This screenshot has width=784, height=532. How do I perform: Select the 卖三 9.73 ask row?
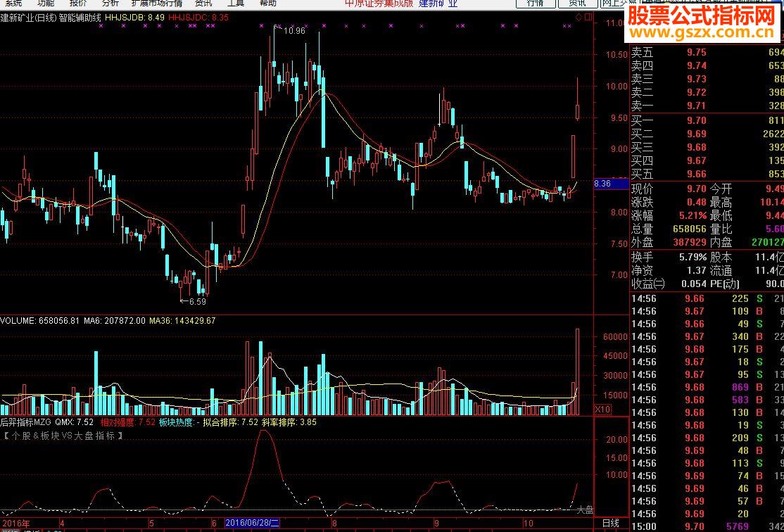click(x=707, y=79)
